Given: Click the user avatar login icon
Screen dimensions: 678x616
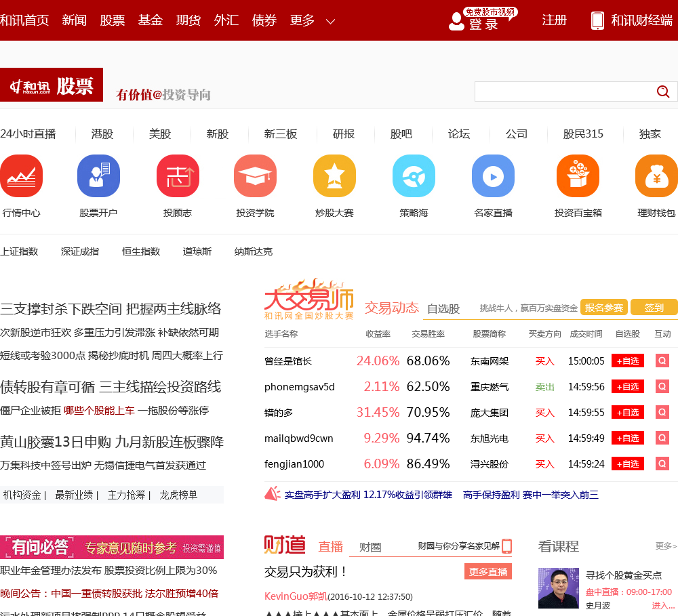Looking at the screenshot, I should 456,21.
